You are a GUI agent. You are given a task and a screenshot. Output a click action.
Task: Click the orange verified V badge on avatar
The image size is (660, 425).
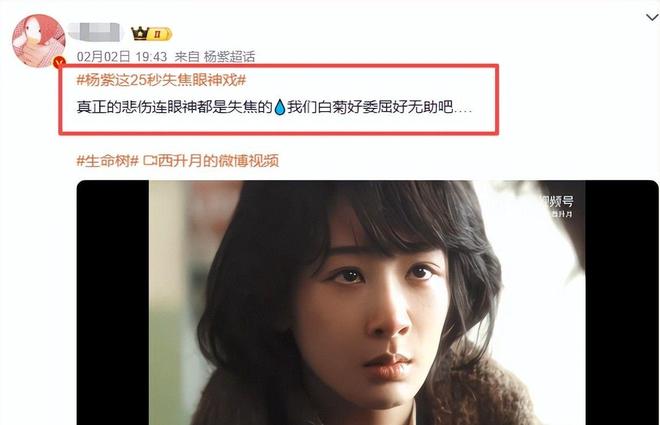click(59, 63)
